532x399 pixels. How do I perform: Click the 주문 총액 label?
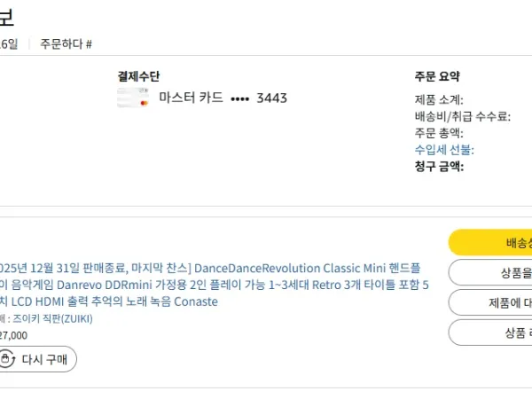(x=439, y=133)
